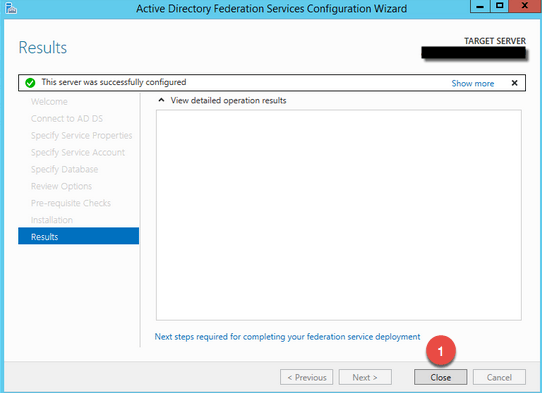Click the Close button
The image size is (542, 393).
[440, 377]
